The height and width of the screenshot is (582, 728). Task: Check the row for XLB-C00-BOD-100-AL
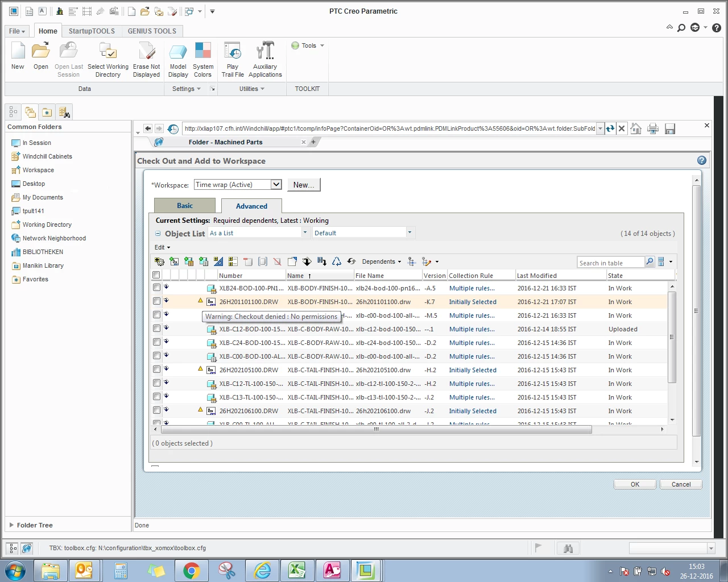pyautogui.click(x=156, y=356)
